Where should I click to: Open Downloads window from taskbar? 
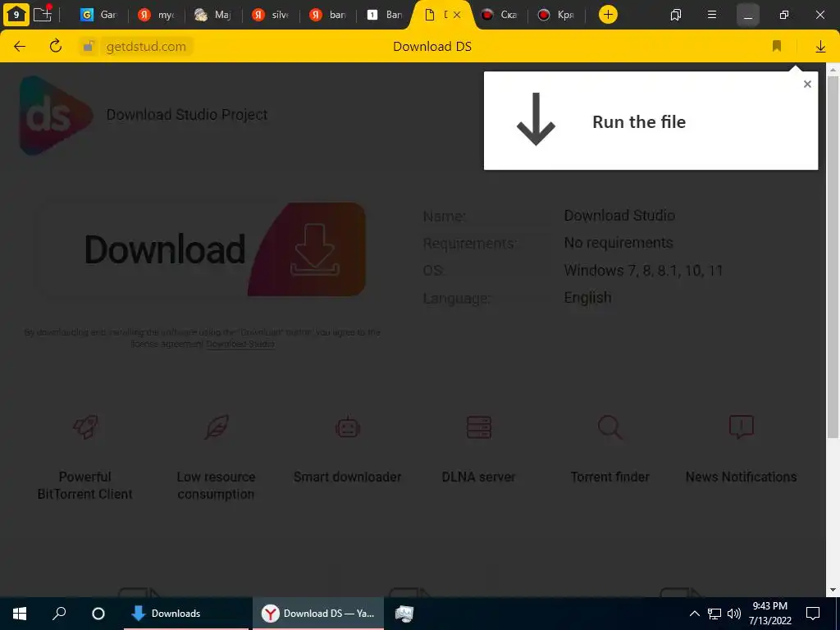click(x=186, y=614)
